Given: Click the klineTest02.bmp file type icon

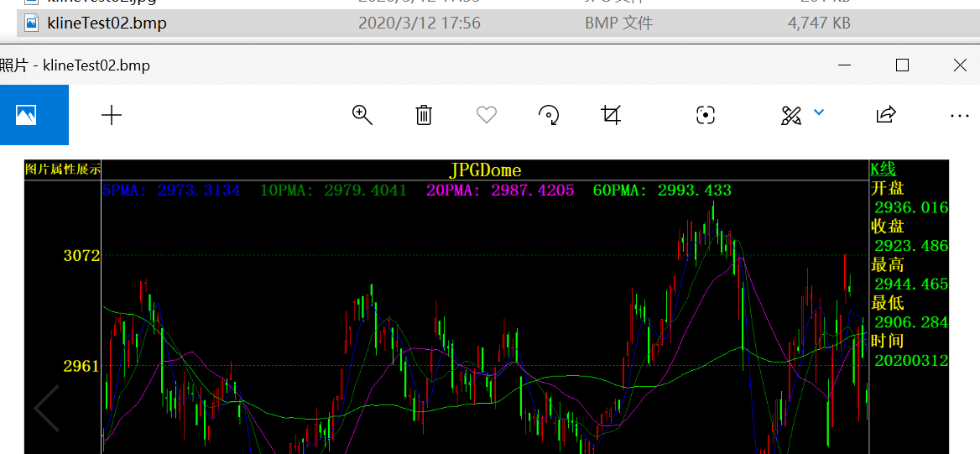Looking at the screenshot, I should (32, 23).
